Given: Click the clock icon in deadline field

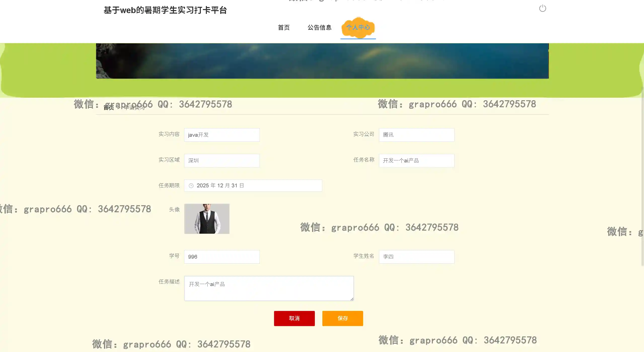Looking at the screenshot, I should [x=191, y=186].
